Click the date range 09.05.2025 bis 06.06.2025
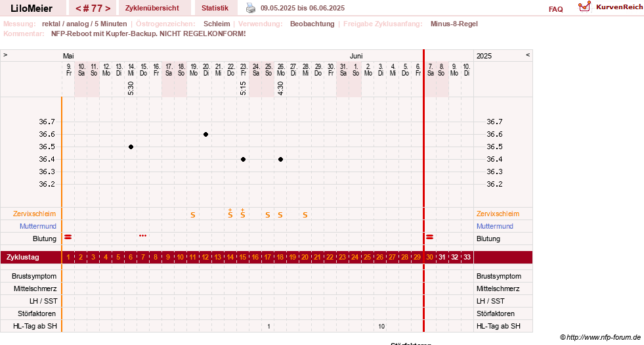Image resolution: width=644 pixels, height=345 pixels. (x=303, y=9)
